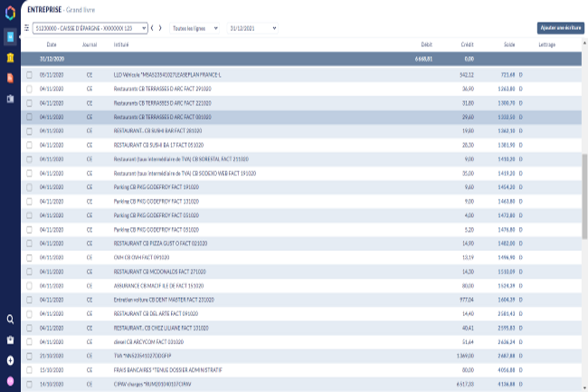Image resolution: width=588 pixels, height=392 pixels.
Task: Open the Entretien voiture CB DENT MASTER entry
Action: click(x=164, y=299)
